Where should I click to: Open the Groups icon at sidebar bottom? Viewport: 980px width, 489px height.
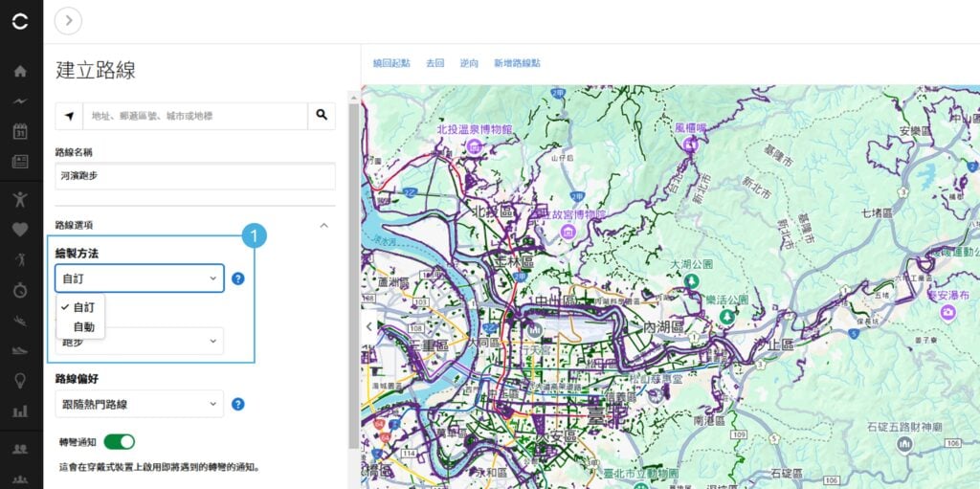[20, 480]
